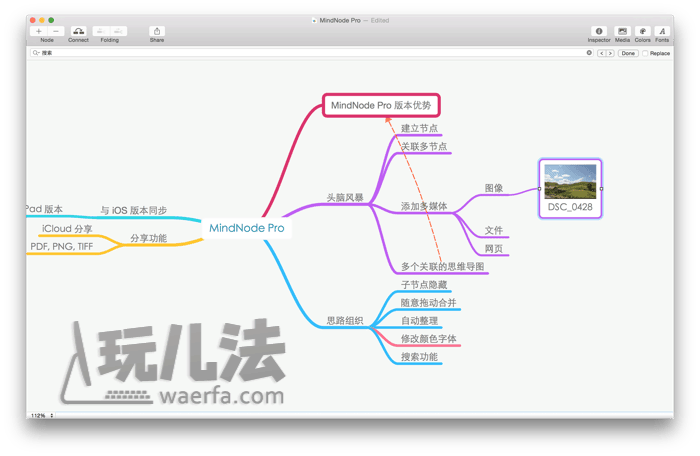The width and height of the screenshot is (700, 456).
Task: Select the 与 iOS 版本同步 node
Action: pos(133,210)
